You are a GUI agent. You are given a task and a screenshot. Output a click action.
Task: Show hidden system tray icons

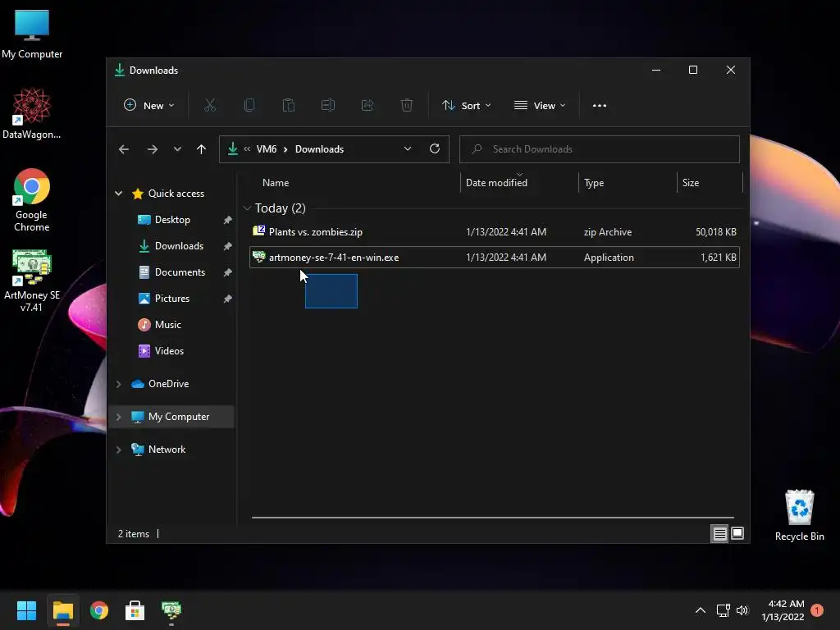(701, 610)
